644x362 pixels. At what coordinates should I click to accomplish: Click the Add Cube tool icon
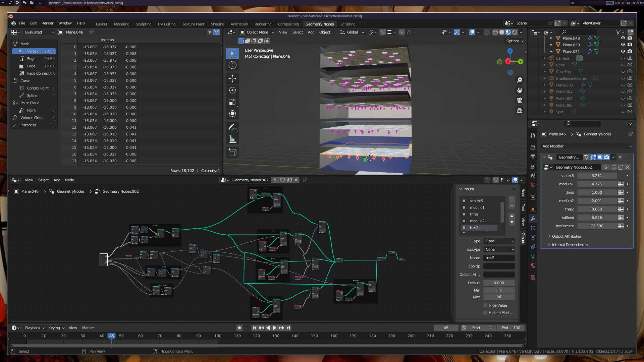232,153
